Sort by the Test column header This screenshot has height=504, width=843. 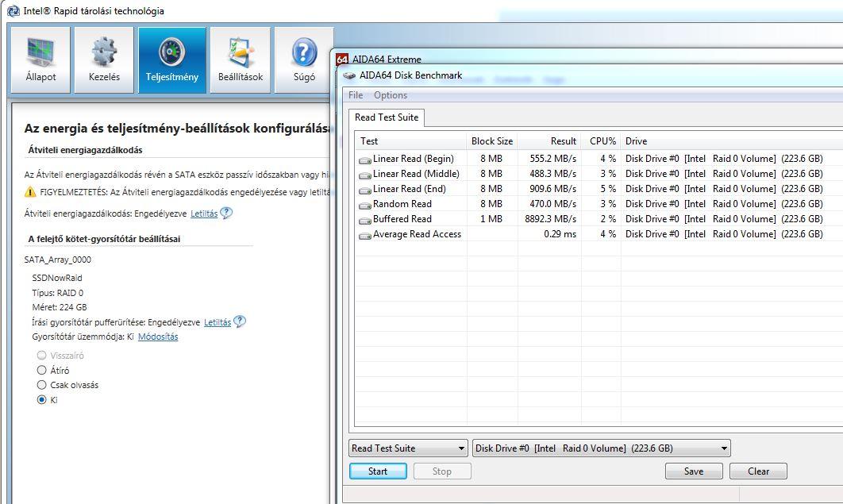click(x=410, y=140)
